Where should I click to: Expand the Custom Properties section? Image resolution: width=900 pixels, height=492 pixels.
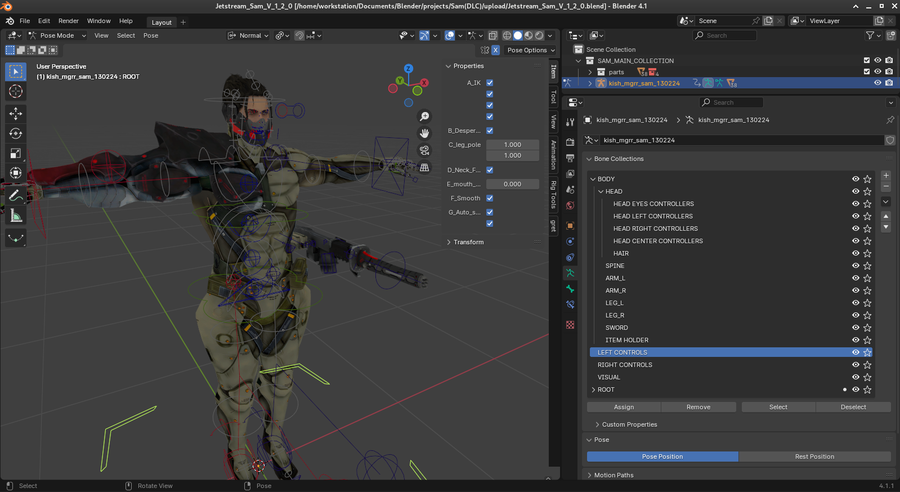pyautogui.click(x=627, y=425)
